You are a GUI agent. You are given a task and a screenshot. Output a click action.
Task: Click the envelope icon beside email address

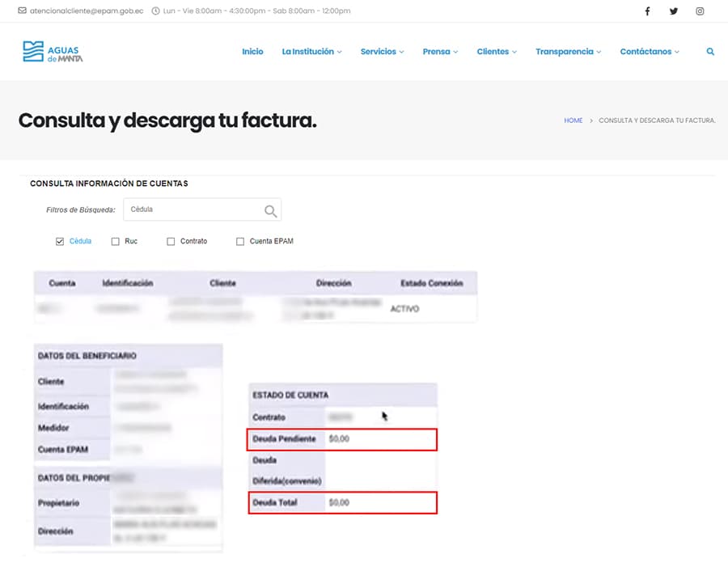click(x=22, y=11)
